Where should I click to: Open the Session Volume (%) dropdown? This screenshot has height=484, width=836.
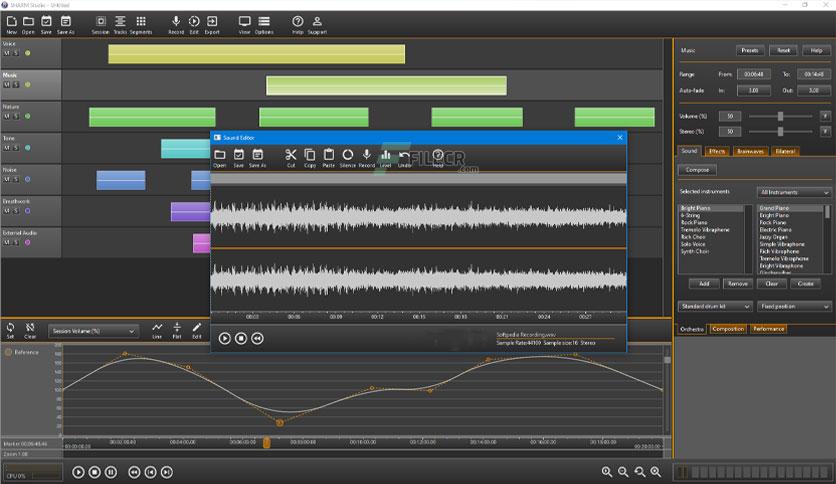[93, 331]
